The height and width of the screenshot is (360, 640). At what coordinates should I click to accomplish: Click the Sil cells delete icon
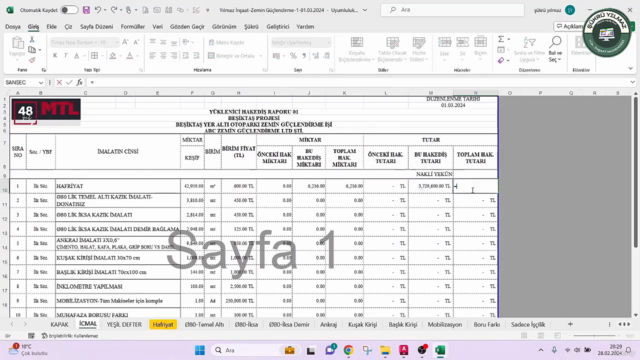[x=462, y=42]
